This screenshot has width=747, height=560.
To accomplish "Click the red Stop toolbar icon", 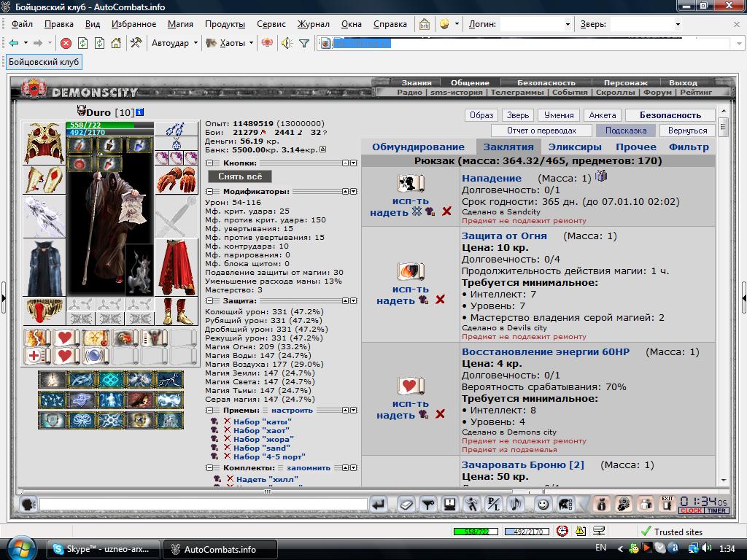I will click(66, 43).
